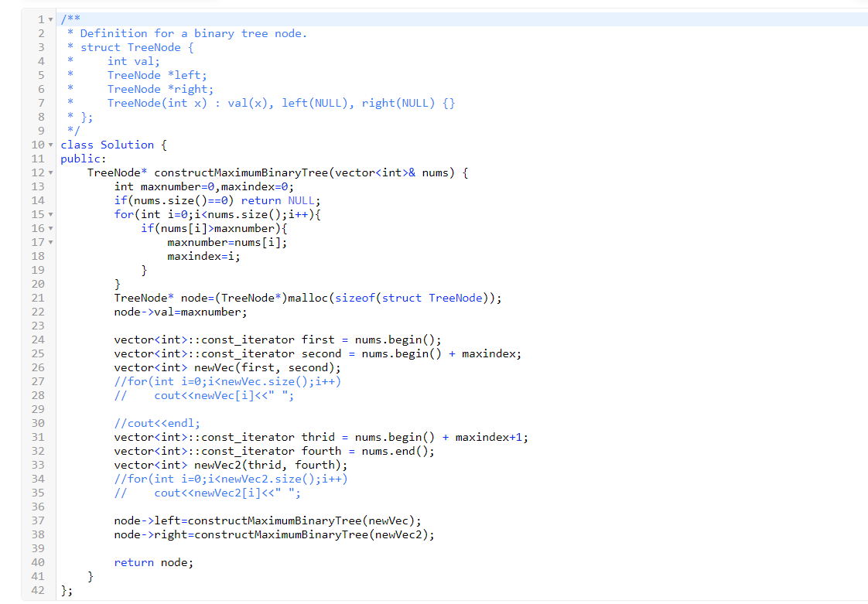The width and height of the screenshot is (868, 604).
Task: Collapse the class Solution fold arrow at line 10
Action: pyautogui.click(x=50, y=145)
